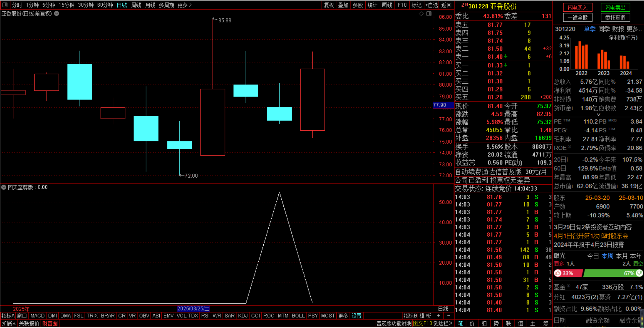Click the zoom out minus button
This screenshot has height=328, width=644.
pyautogui.click(x=448, y=316)
